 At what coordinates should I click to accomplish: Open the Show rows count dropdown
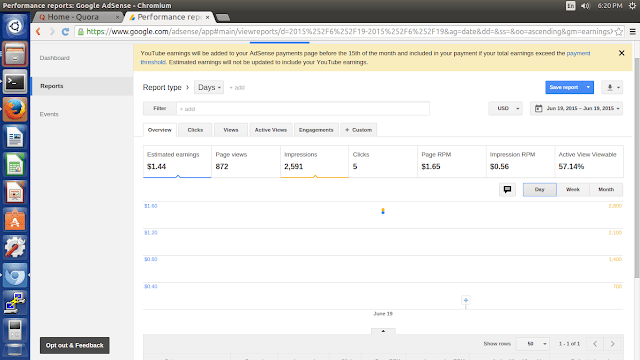533,344
